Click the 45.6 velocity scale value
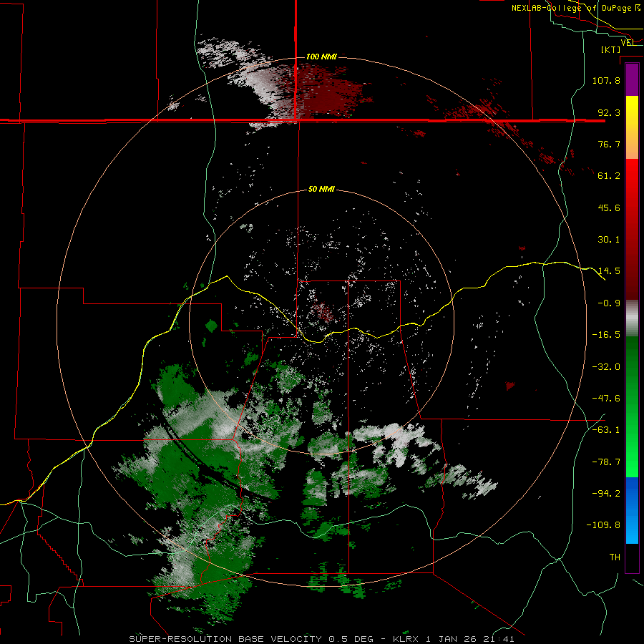644x644 pixels. click(609, 208)
